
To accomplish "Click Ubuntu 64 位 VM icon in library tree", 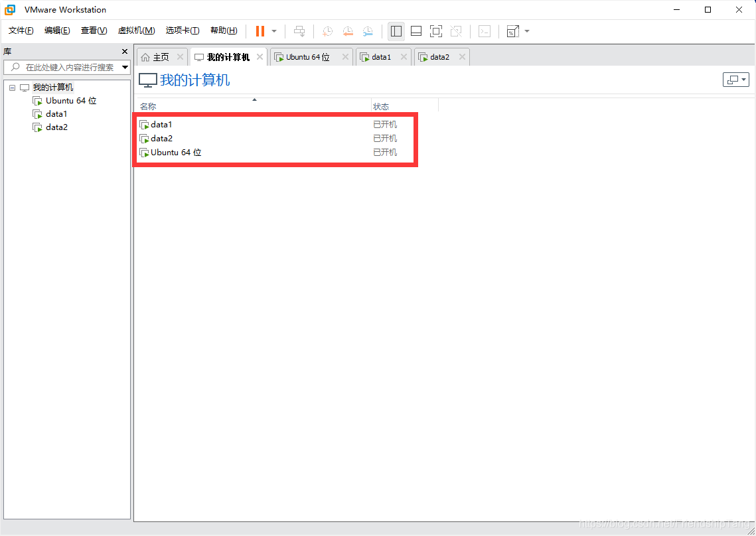I will [x=37, y=101].
